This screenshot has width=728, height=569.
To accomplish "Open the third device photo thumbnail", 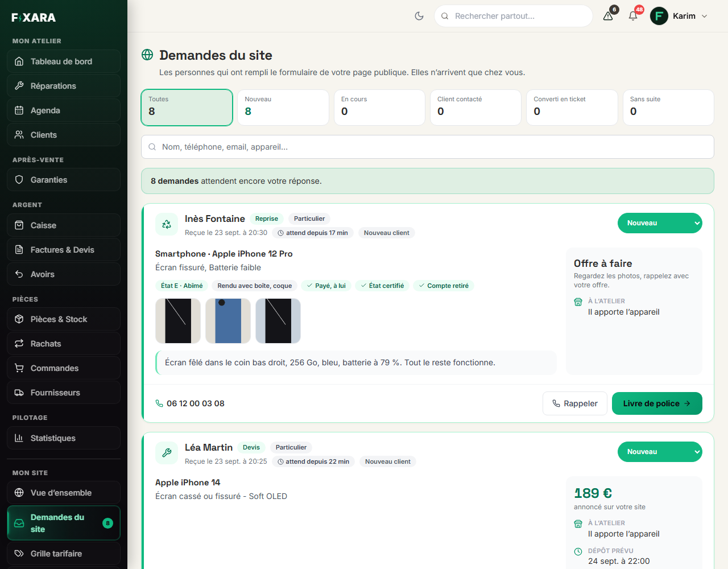I will [x=278, y=321].
